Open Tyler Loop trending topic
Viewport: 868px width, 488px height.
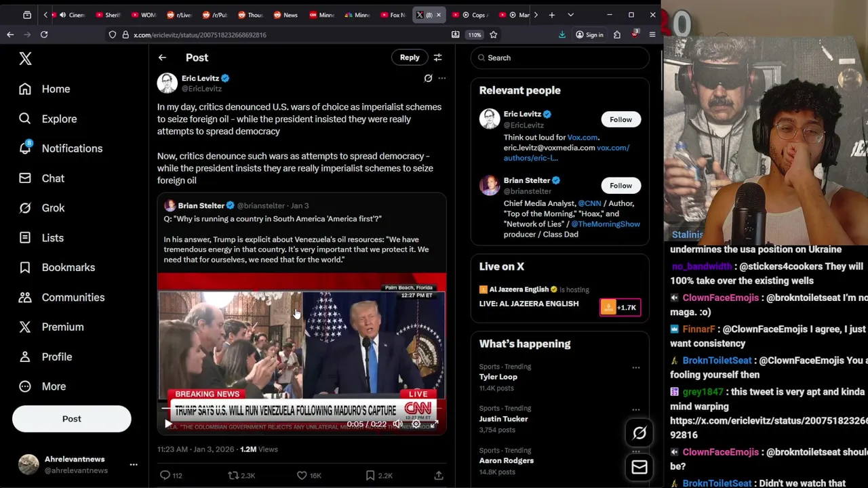point(498,377)
